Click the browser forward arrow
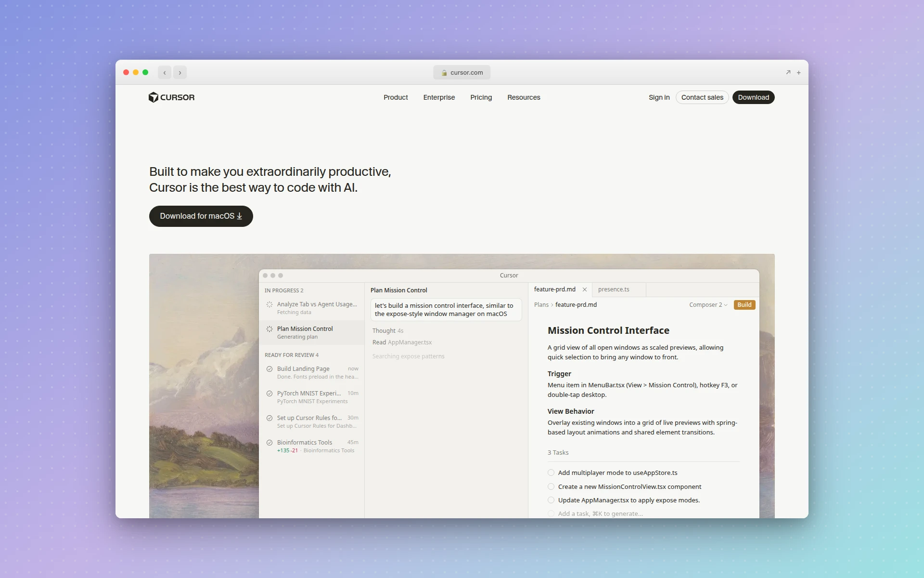924x578 pixels. tap(180, 72)
